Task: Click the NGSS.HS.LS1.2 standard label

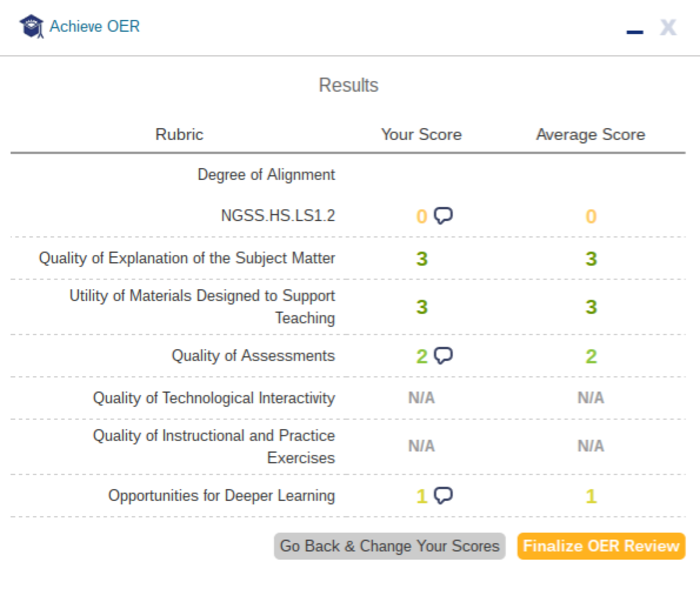Action: pyautogui.click(x=278, y=216)
